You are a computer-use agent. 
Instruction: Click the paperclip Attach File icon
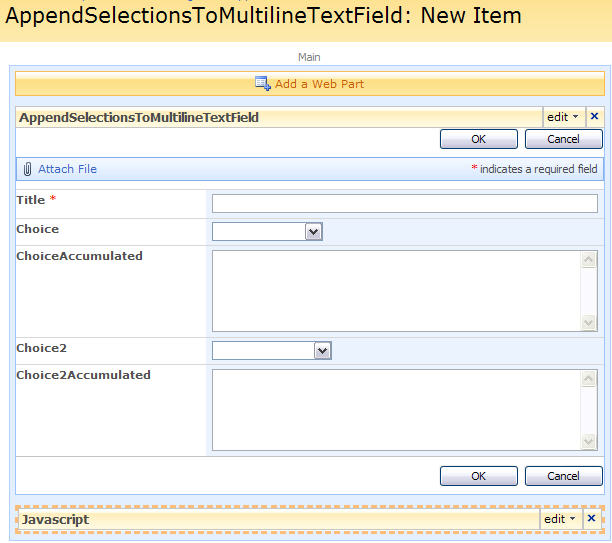(27, 169)
